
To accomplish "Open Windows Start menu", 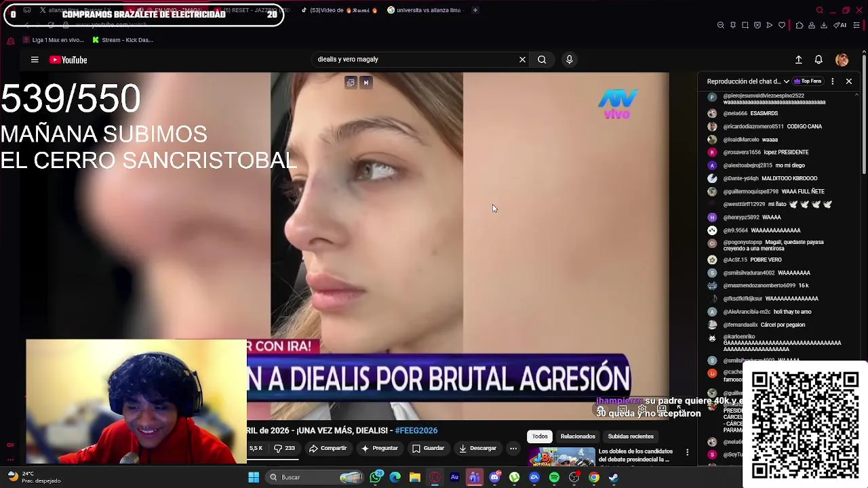I will tap(254, 477).
